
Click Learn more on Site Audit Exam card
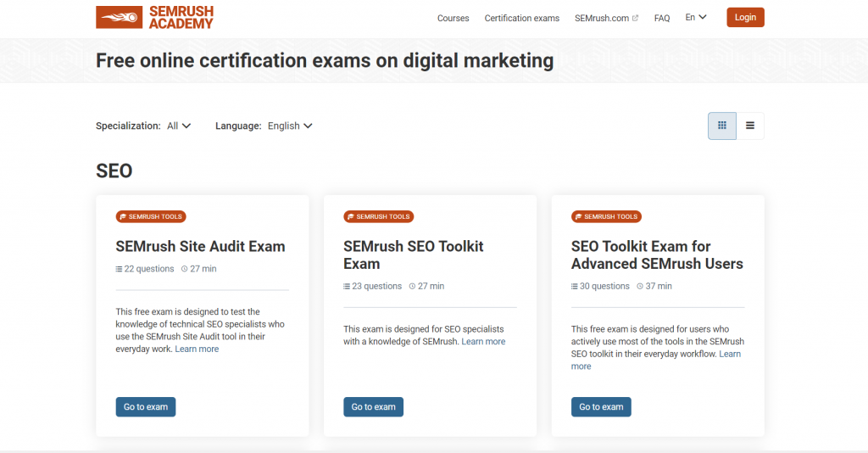tap(197, 349)
